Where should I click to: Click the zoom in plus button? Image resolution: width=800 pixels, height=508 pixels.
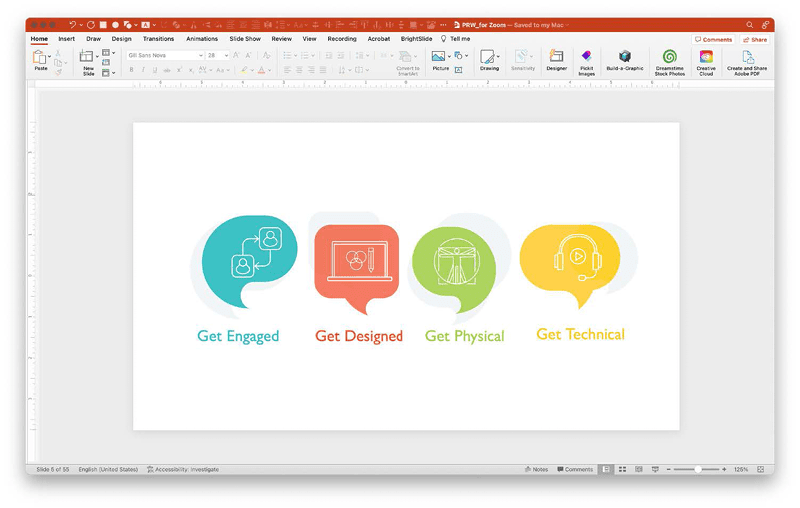724,469
